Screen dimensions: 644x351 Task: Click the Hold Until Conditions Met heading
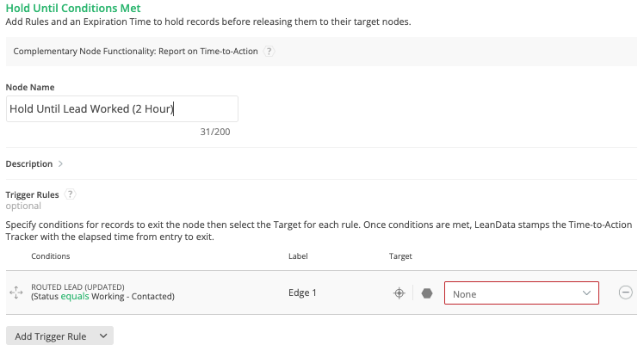click(73, 9)
